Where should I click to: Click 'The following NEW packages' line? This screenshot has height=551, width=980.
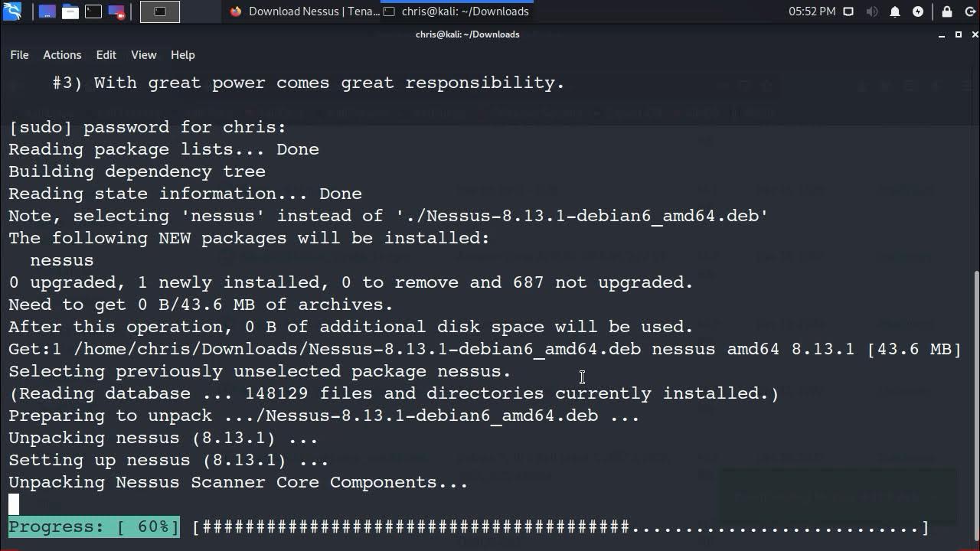[x=249, y=238]
